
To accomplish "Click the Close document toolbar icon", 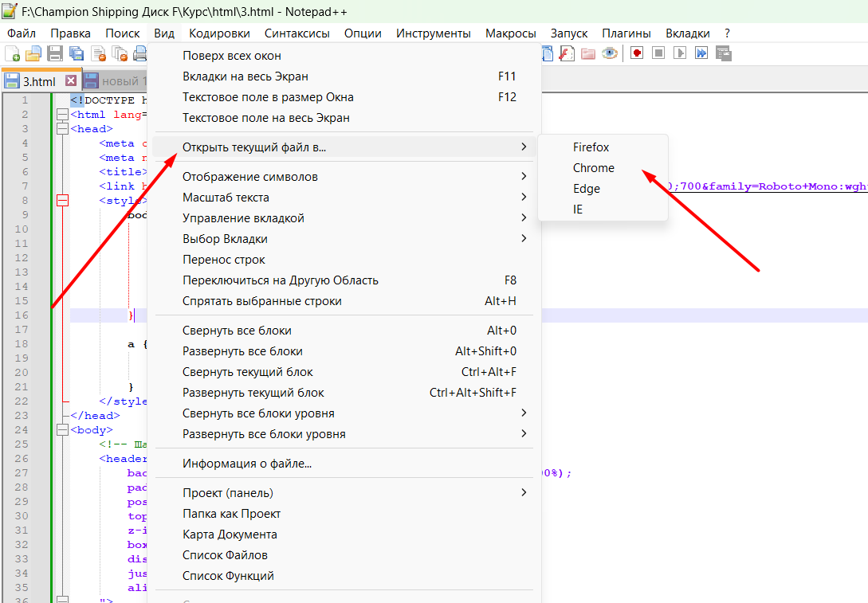I will (x=98, y=53).
